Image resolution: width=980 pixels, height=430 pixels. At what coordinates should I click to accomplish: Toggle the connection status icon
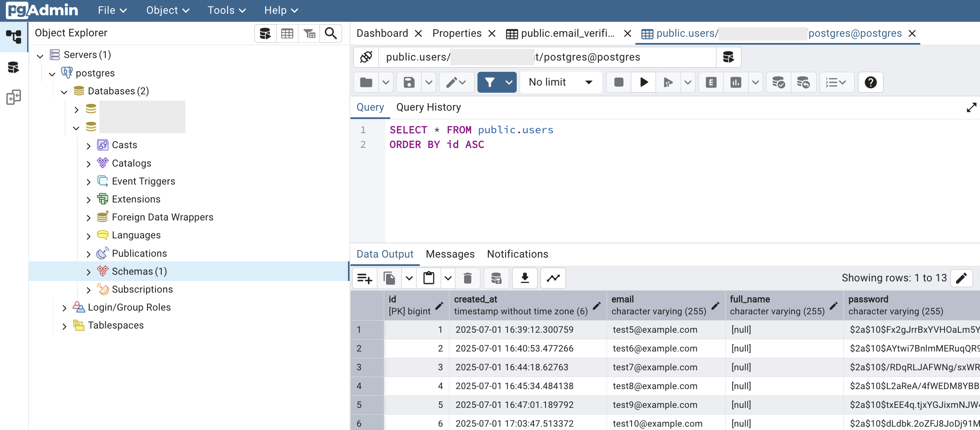pyautogui.click(x=366, y=57)
